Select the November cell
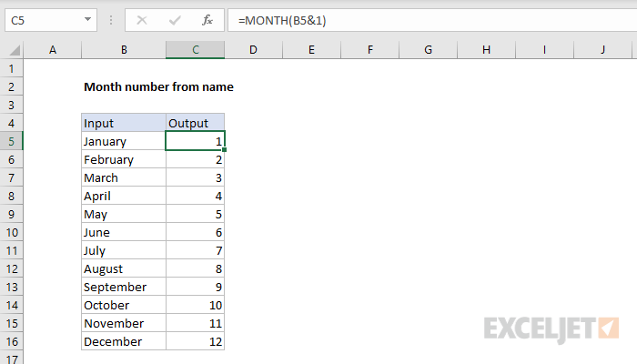This screenshot has width=637, height=364. tap(124, 323)
